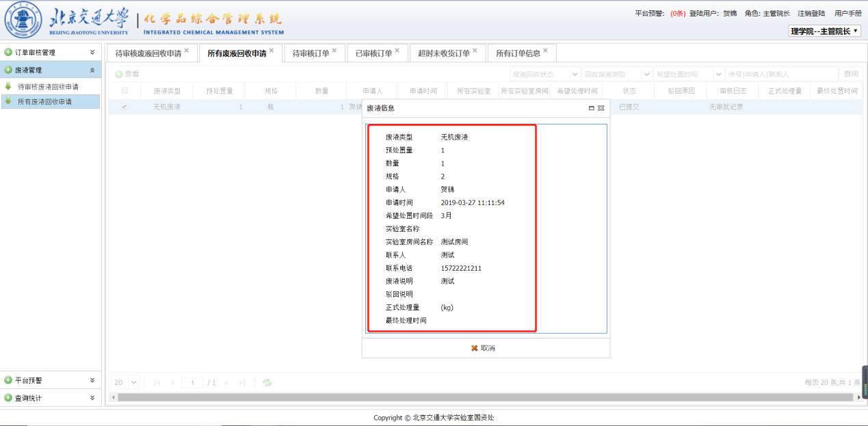The width and height of the screenshot is (868, 426).
Task: Go to the last page arrow icon
Action: click(x=242, y=382)
